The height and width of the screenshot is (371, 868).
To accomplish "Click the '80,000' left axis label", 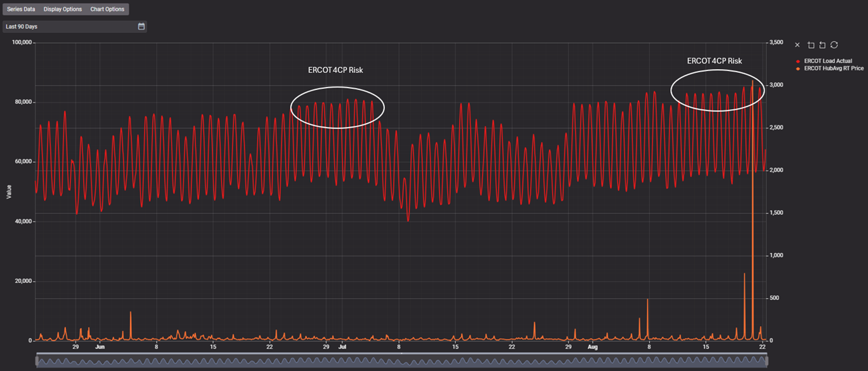I will click(23, 102).
